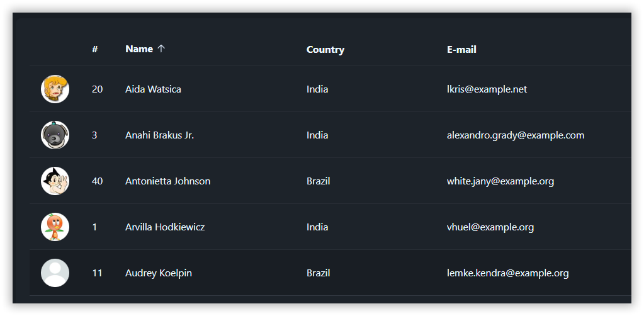644x316 pixels.
Task: Click Antonietta Johnson's Astro Boy avatar
Action: tap(55, 181)
